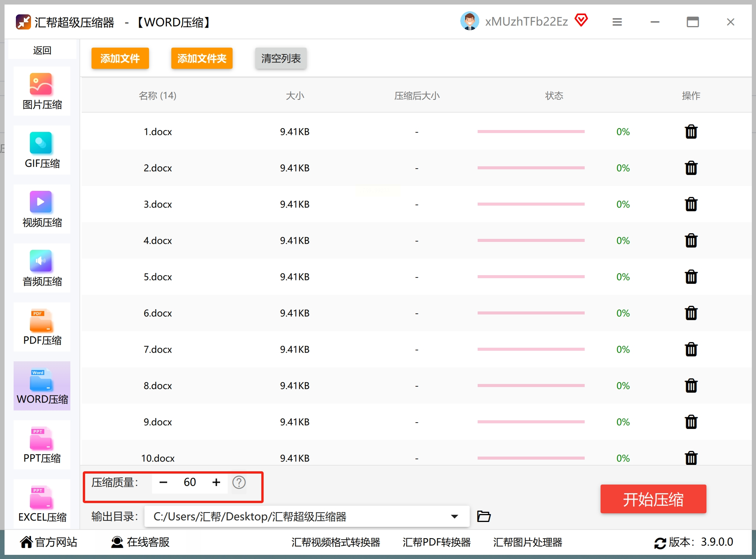Open the 汇帮PDF转换器 link
This screenshot has width=756, height=559.
[436, 542]
